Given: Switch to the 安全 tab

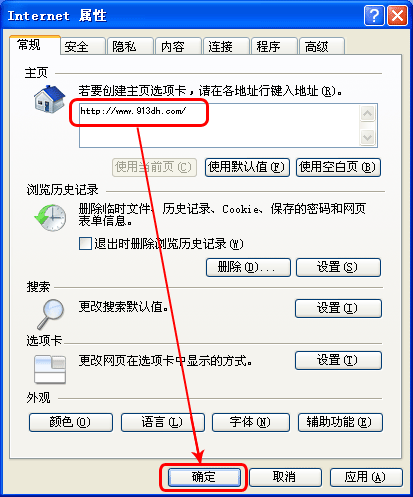Looking at the screenshot, I should (x=83, y=46).
